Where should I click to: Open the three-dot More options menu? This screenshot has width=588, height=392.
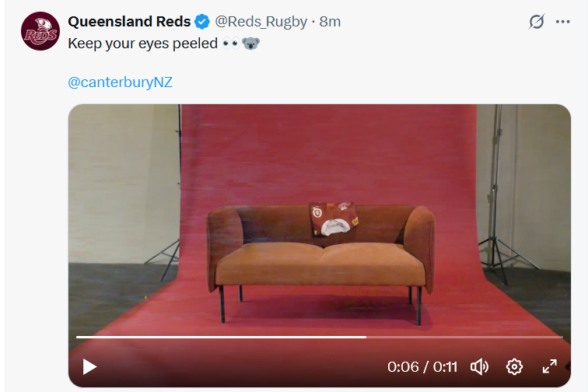(x=563, y=22)
